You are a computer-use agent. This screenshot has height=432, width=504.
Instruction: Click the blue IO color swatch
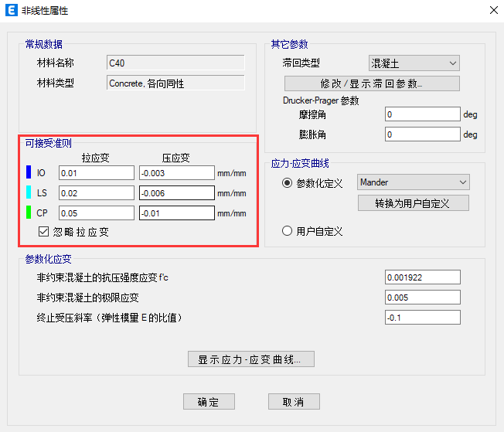tap(29, 172)
